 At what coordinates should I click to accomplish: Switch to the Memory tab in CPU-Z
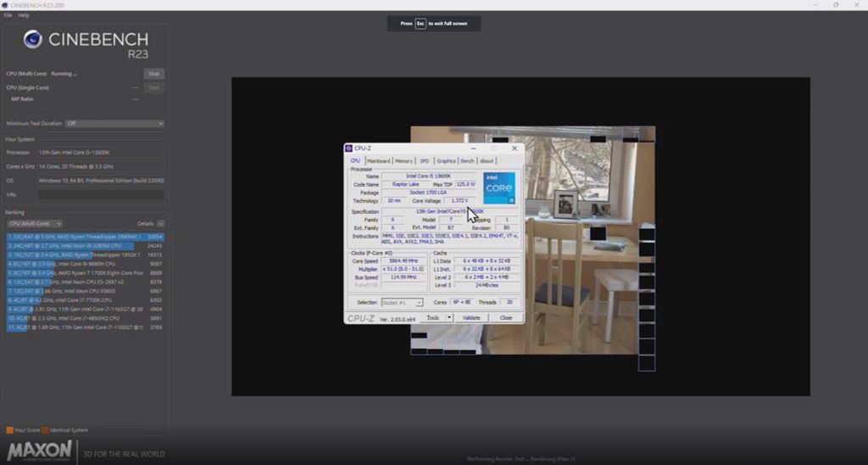point(404,160)
